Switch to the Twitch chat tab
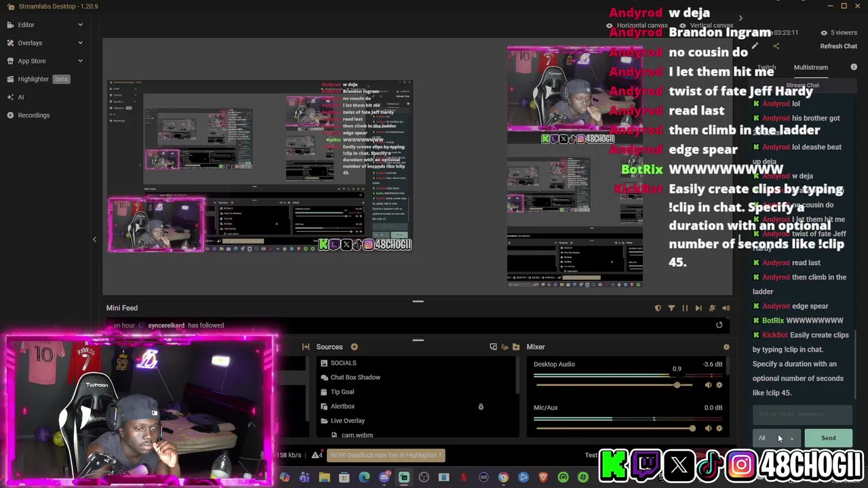Screen dimensions: 868x488 [766, 68]
